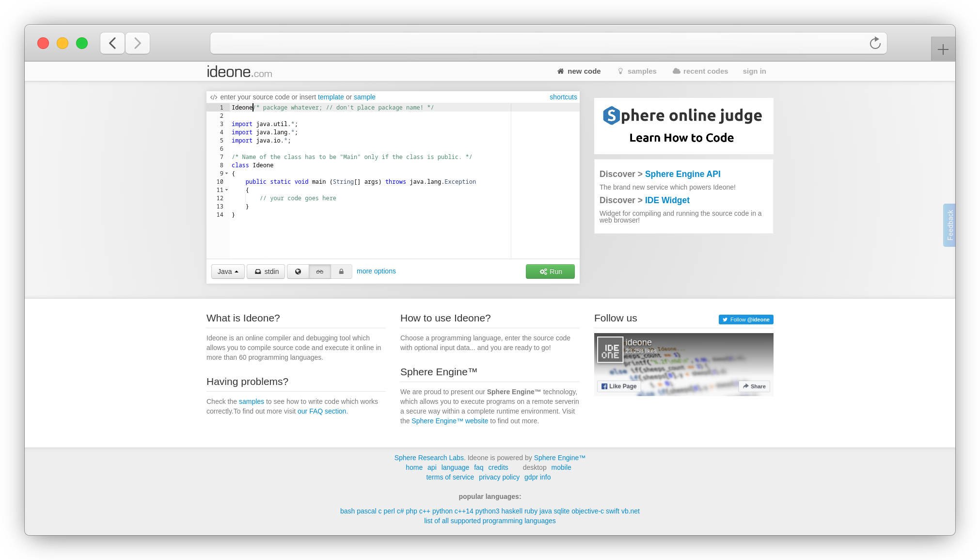The width and height of the screenshot is (980, 560).
Task: Reload the page with the refresh icon
Action: (875, 43)
